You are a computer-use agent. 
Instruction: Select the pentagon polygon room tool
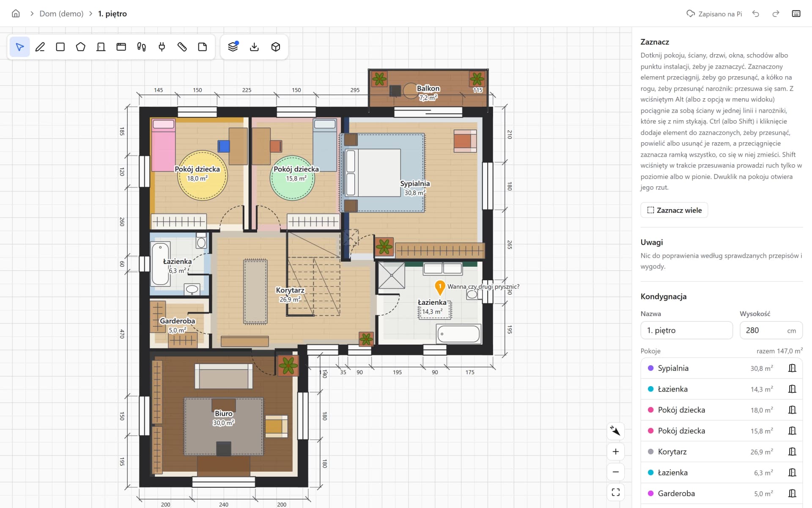coord(80,47)
